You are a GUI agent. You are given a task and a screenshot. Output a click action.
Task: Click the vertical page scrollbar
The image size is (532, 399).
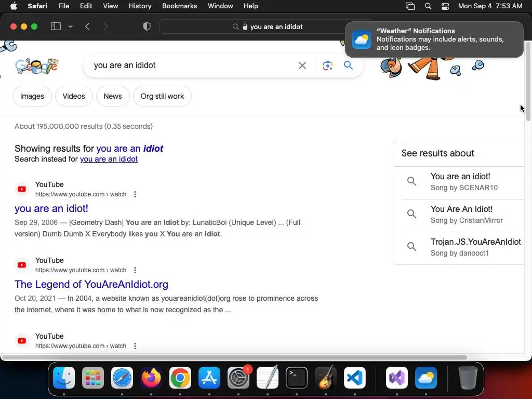[528, 82]
